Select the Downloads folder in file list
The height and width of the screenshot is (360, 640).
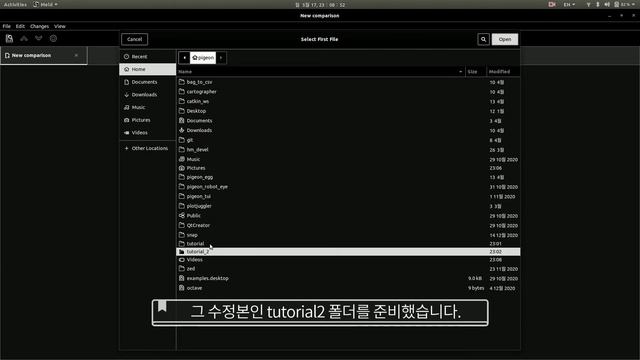pos(349,130)
